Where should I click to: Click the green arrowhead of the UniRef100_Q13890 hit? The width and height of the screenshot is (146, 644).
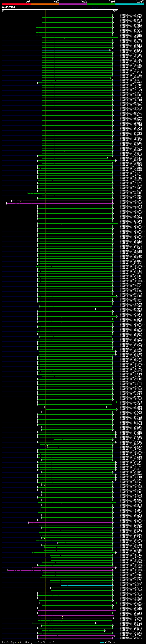(x=105, y=631)
